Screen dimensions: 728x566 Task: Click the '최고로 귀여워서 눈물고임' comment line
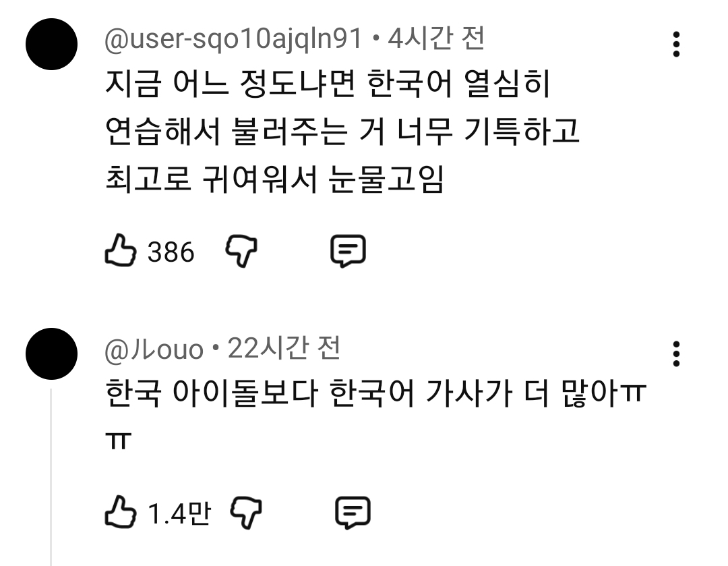275,179
